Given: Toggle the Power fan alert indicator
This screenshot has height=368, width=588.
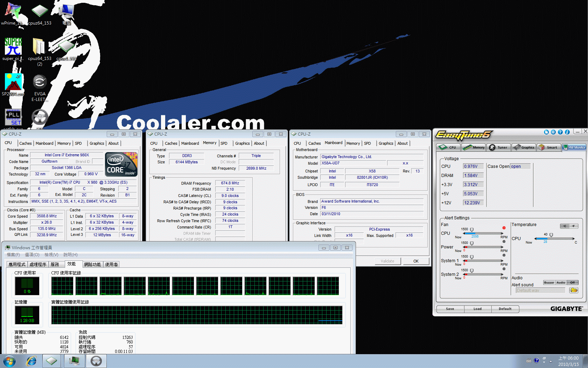Looking at the screenshot, I should 504,241.
